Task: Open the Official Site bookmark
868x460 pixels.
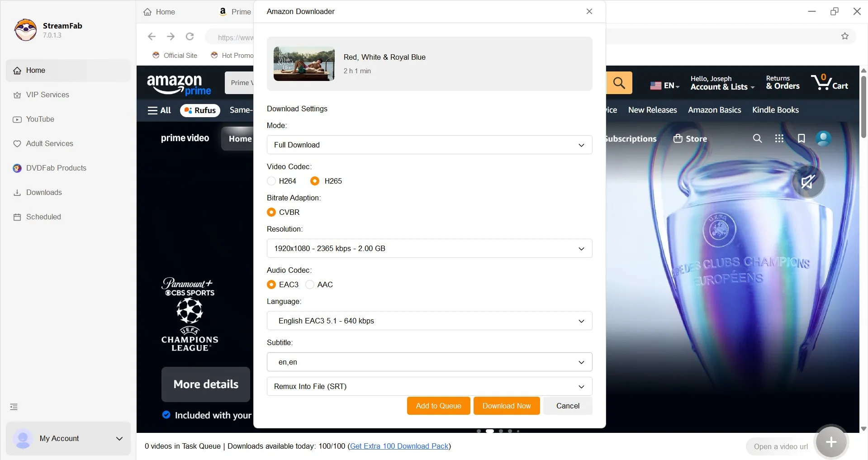Action: tap(180, 55)
